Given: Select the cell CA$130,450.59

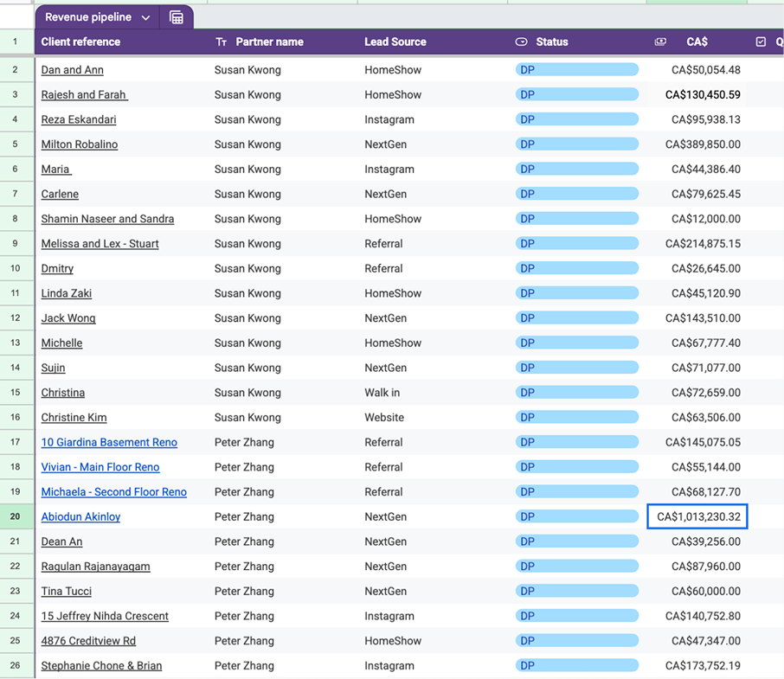Looking at the screenshot, I should pyautogui.click(x=697, y=95).
